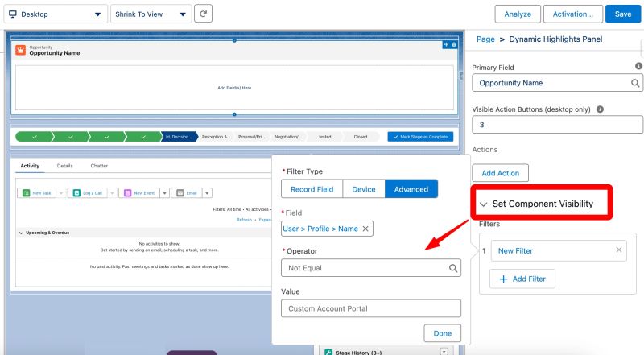The height and width of the screenshot is (355, 644).
Task: Remove the New Filter entry
Action: 618,250
